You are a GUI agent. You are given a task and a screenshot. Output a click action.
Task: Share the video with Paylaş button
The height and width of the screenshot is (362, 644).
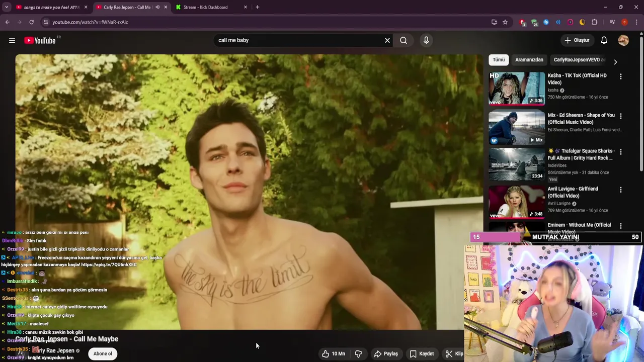click(x=386, y=354)
